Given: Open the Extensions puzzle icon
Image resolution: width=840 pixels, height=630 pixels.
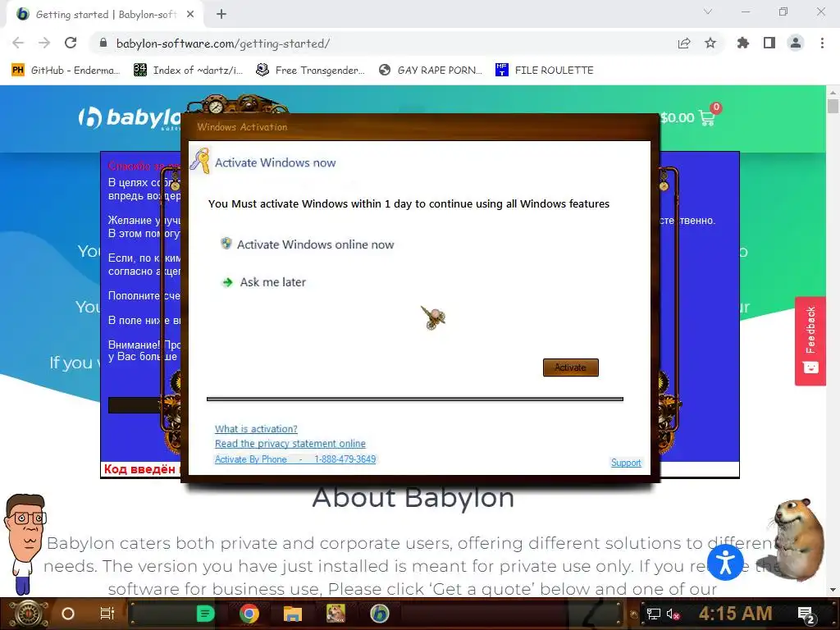Looking at the screenshot, I should click(x=742, y=43).
